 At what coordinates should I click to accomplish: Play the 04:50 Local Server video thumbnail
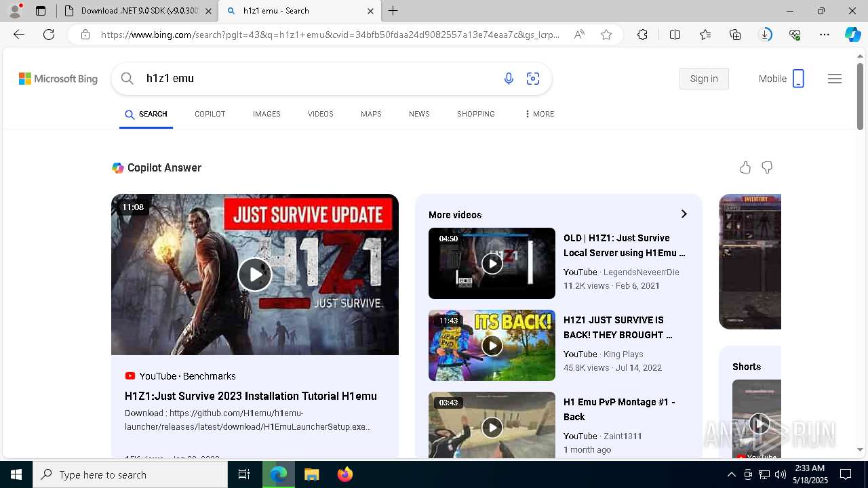(x=492, y=263)
